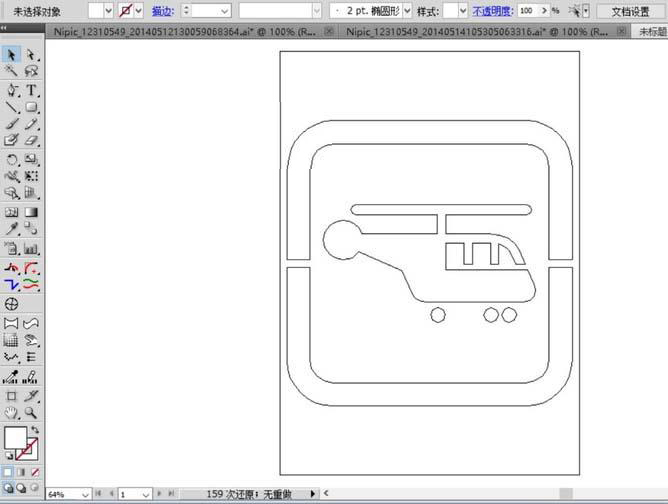668x504 pixels.
Task: Open the 样式 graphic style dropdown
Action: [463, 11]
